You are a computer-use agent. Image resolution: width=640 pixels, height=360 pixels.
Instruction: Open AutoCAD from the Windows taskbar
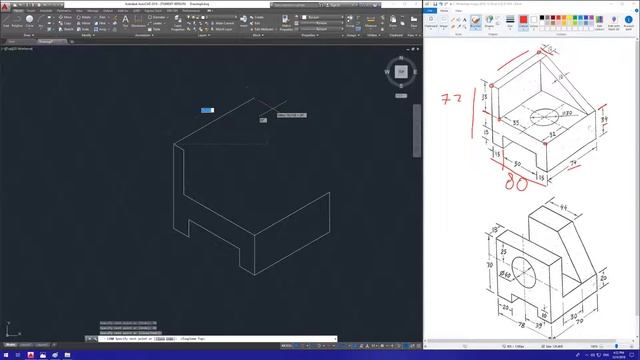point(31,355)
